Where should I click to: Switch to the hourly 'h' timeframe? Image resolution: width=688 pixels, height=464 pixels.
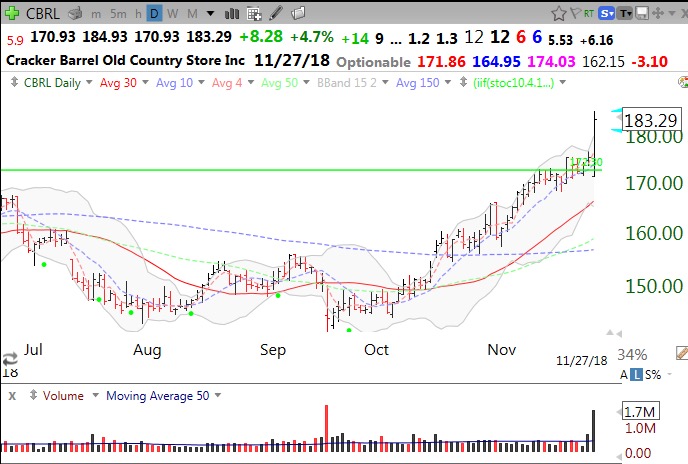[x=138, y=14]
